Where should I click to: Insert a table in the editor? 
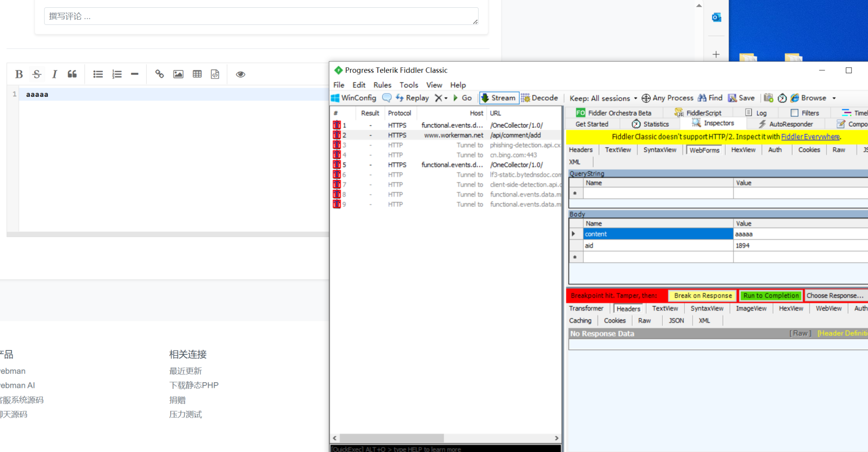[197, 74]
